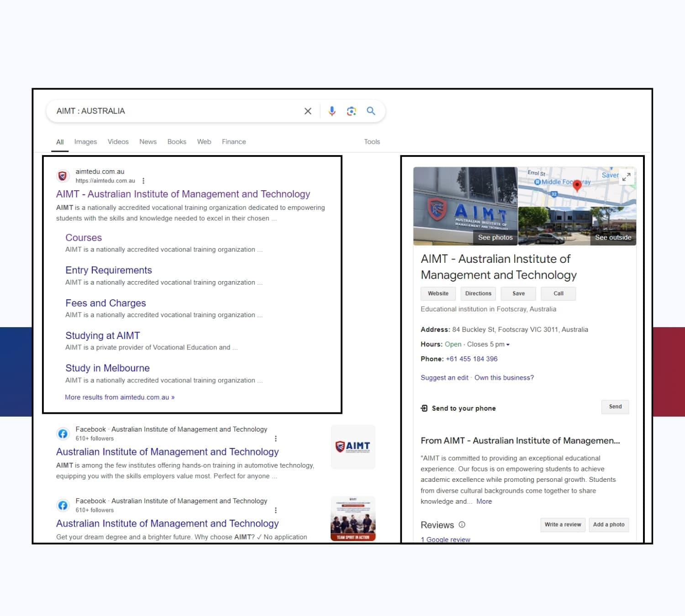
Task: Open the Study in Melbourne sitelink
Action: point(107,368)
